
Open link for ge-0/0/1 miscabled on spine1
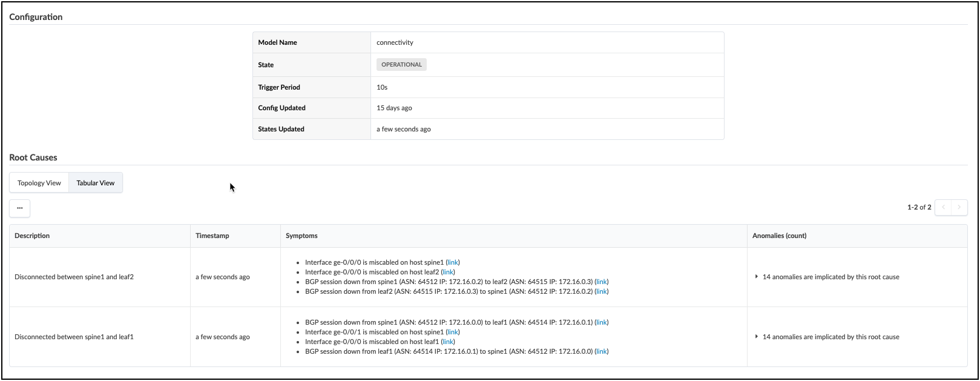coord(453,332)
